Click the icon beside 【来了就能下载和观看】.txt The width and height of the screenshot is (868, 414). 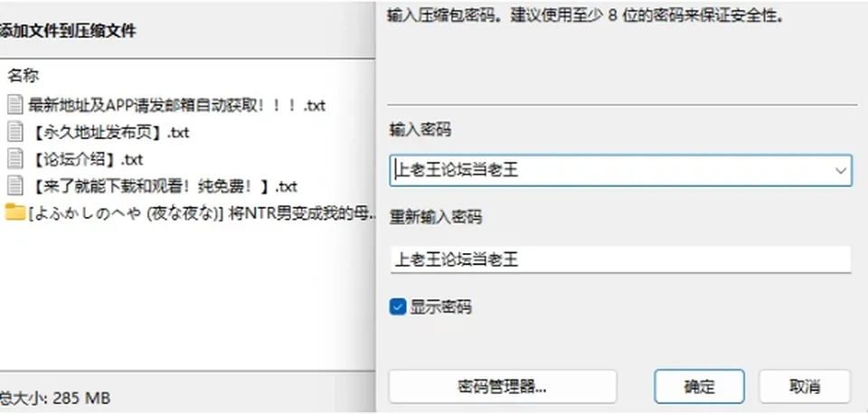click(x=15, y=185)
